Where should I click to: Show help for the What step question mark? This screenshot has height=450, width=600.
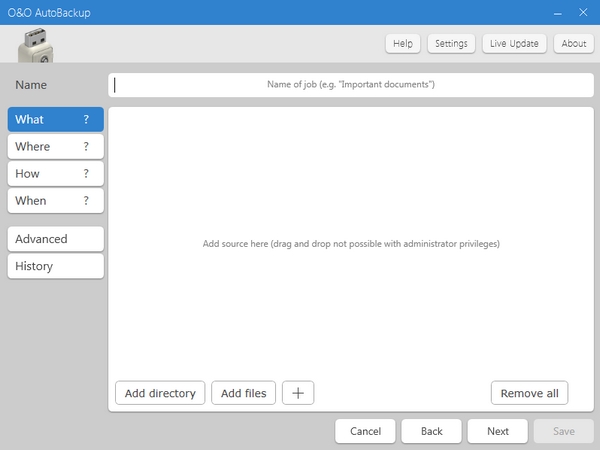point(86,119)
